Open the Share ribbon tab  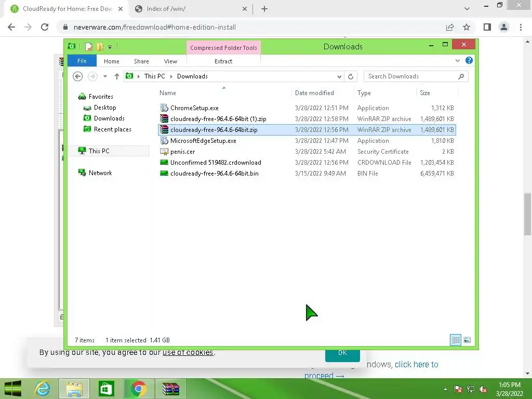[141, 61]
